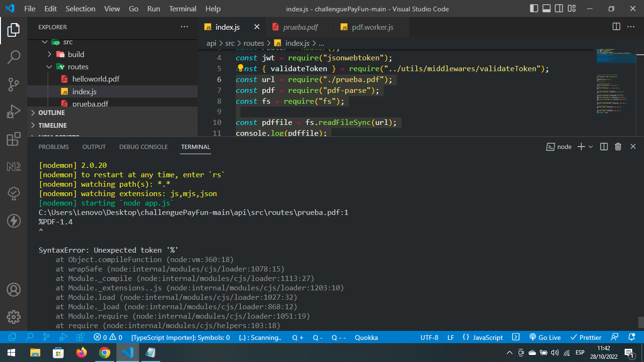Open the tree icon view in activity bar
This screenshot has height=362, width=644.
(x=13, y=193)
